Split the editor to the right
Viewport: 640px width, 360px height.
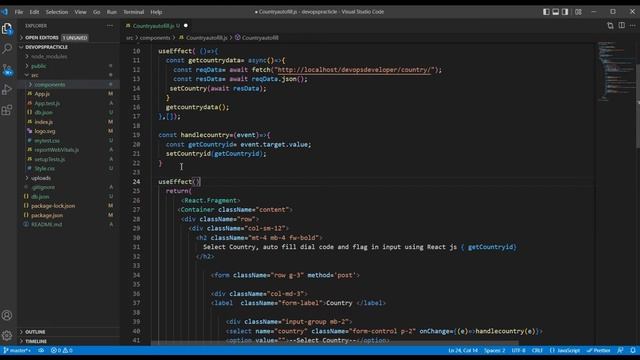point(622,26)
